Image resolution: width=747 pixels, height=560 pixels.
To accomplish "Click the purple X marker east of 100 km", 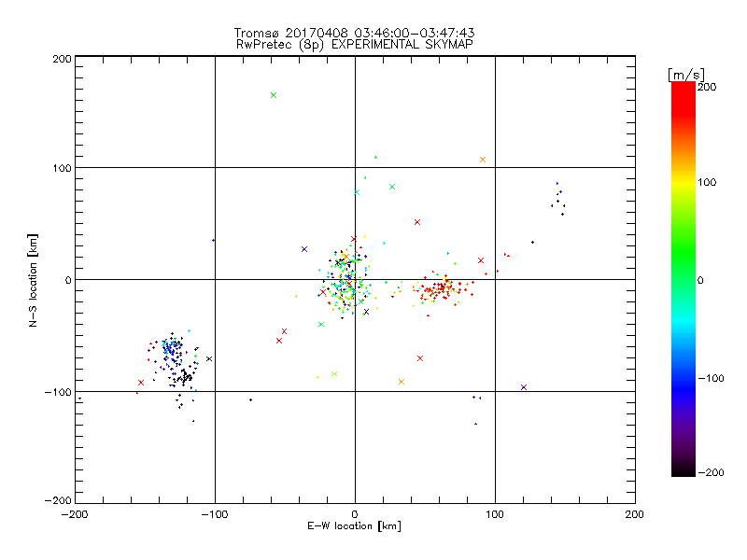I will pyautogui.click(x=524, y=387).
